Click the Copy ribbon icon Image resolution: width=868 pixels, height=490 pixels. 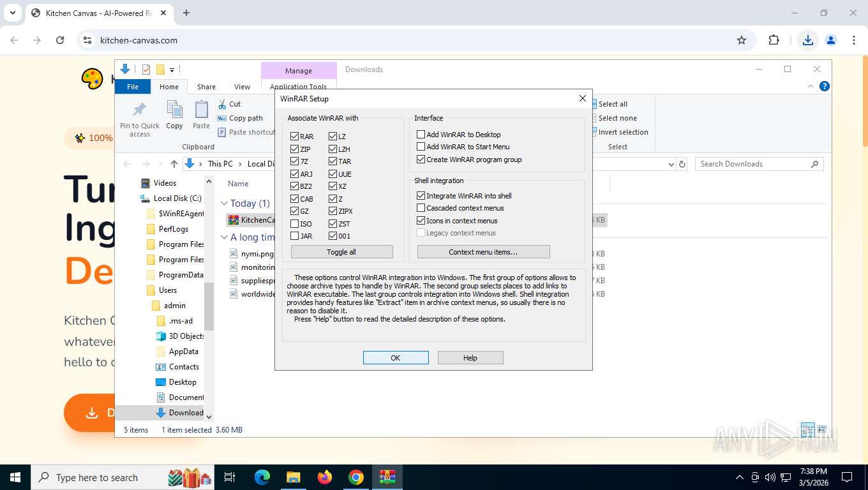pyautogui.click(x=174, y=115)
